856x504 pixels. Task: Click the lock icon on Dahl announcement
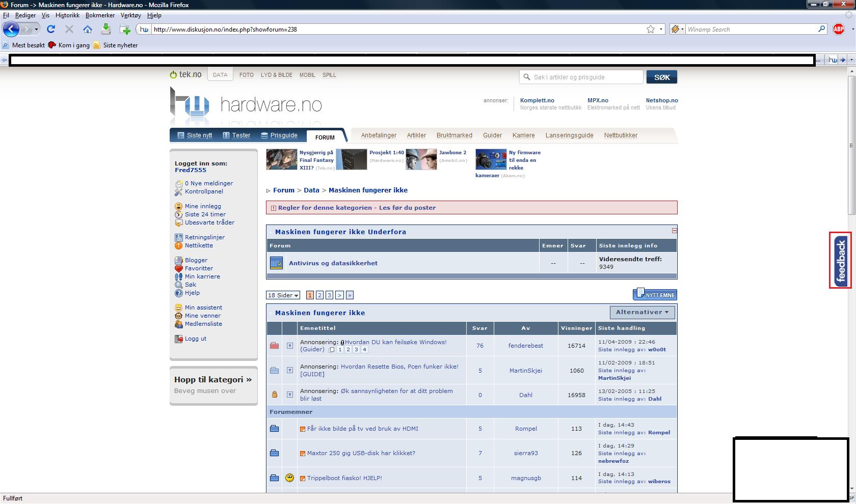275,395
